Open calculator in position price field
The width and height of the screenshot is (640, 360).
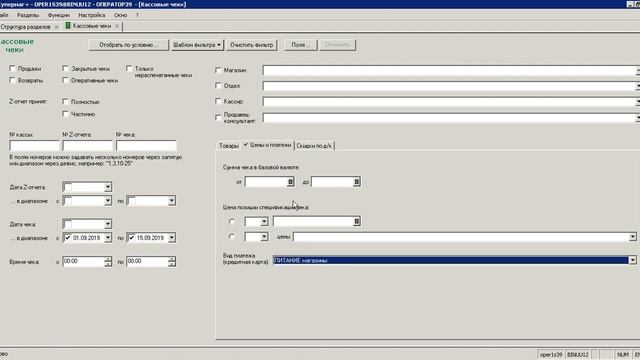(x=356, y=221)
